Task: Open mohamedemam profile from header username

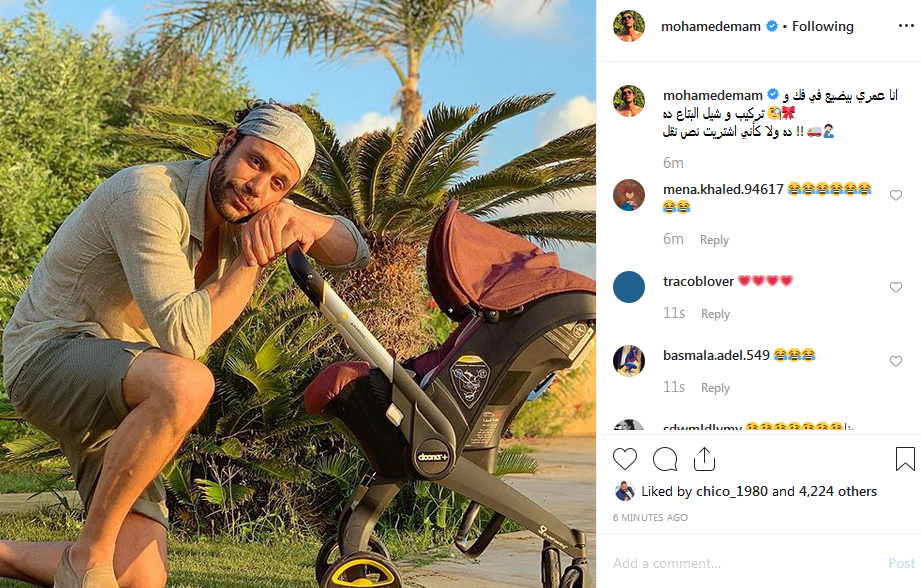Action: (711, 26)
